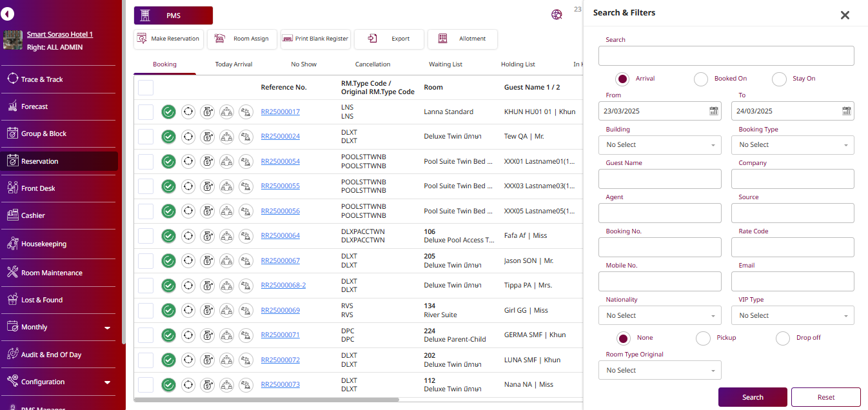The height and width of the screenshot is (410, 868).
Task: Open Housekeeping from the sidebar
Action: [43, 244]
